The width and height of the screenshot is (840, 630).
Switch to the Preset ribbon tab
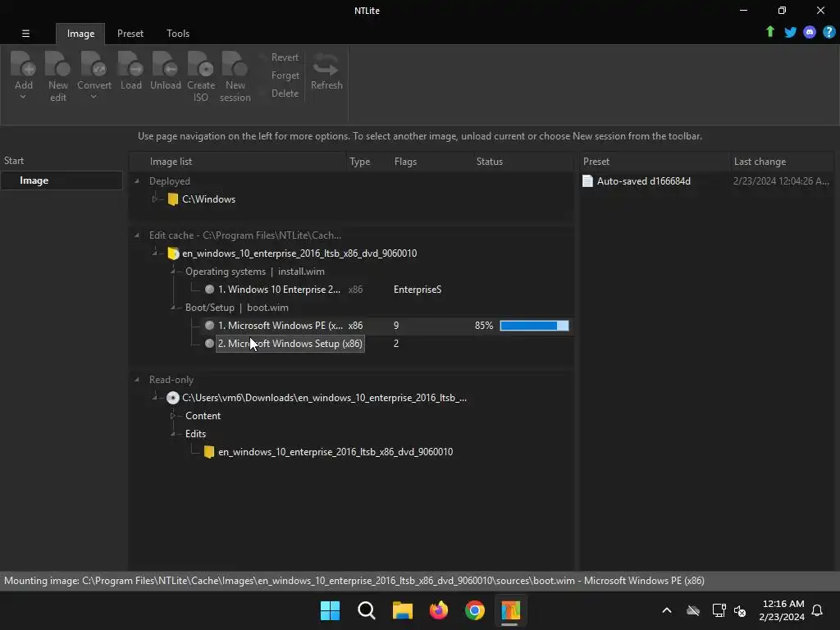click(130, 34)
